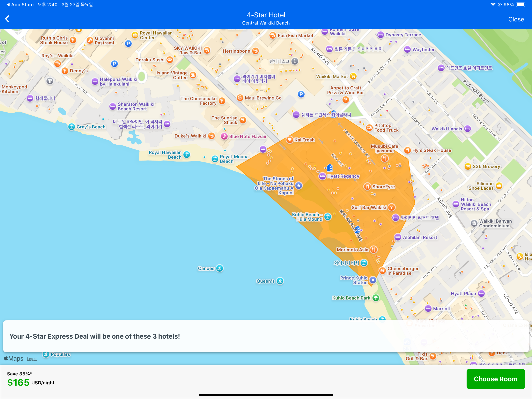
Task: Tap the Dynasty Terrace hotel pin
Action: coord(381,35)
